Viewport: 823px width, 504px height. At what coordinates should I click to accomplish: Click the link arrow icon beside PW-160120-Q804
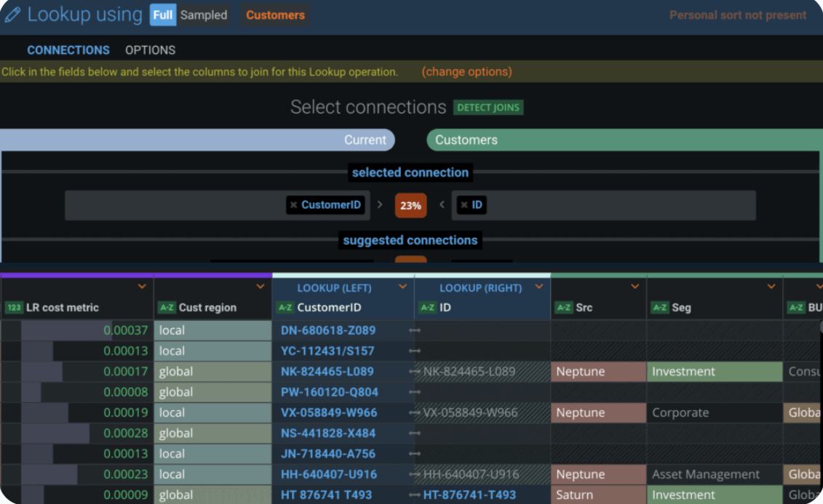click(x=415, y=392)
